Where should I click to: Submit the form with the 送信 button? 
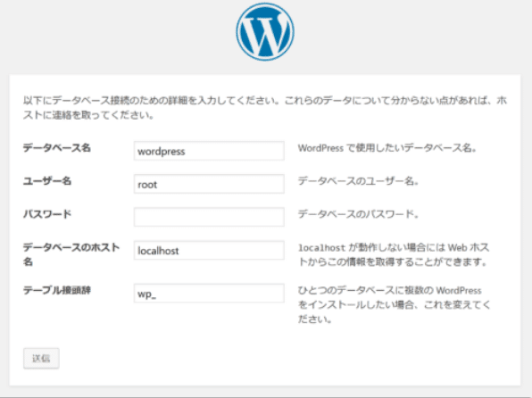(x=41, y=359)
